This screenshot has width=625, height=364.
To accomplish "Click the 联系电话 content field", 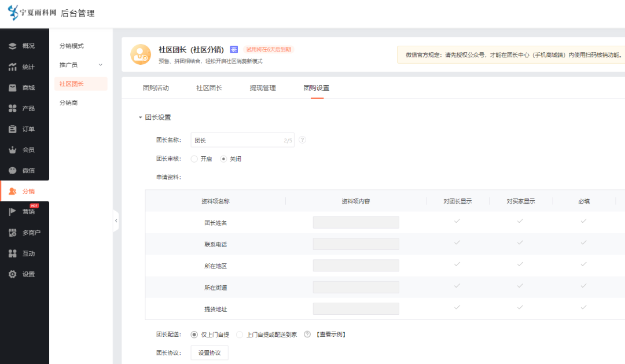I will coord(356,244).
